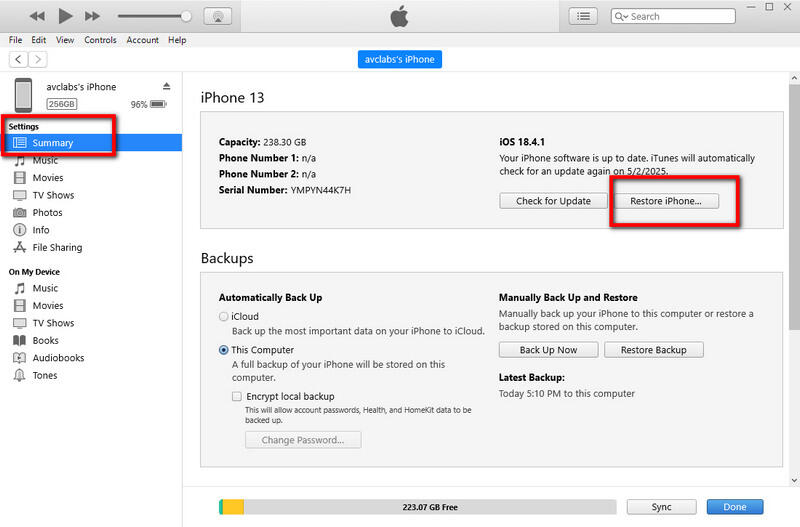Select Summary in the Settings sidebar
Image resolution: width=800 pixels, height=527 pixels.
[x=91, y=143]
